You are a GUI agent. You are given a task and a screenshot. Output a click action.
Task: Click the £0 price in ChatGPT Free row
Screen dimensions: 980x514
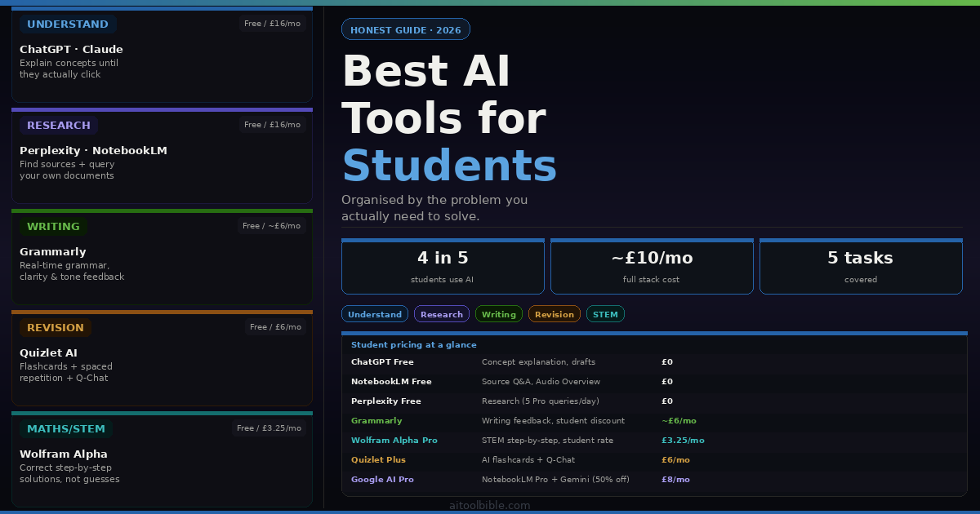[x=667, y=362]
